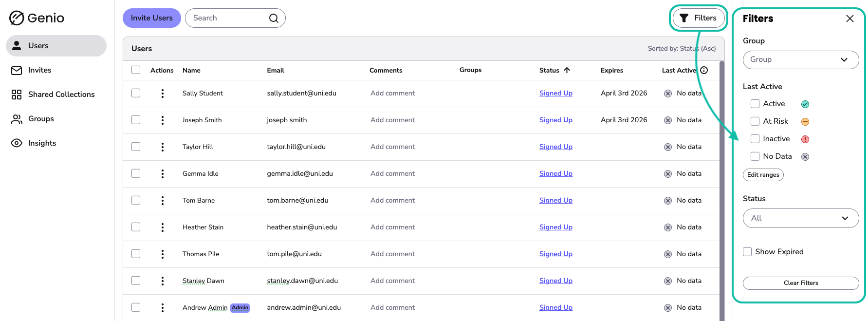Click the users table vertical scrollbar

722,190
